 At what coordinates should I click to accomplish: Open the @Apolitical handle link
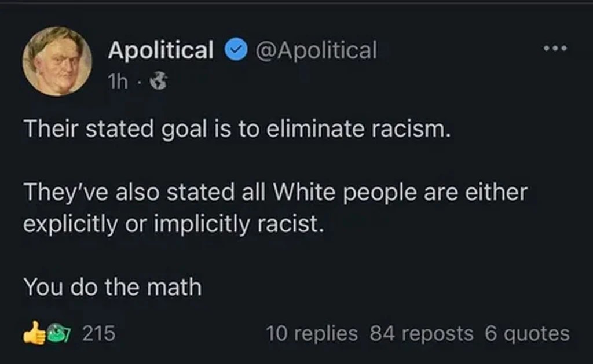tap(316, 50)
